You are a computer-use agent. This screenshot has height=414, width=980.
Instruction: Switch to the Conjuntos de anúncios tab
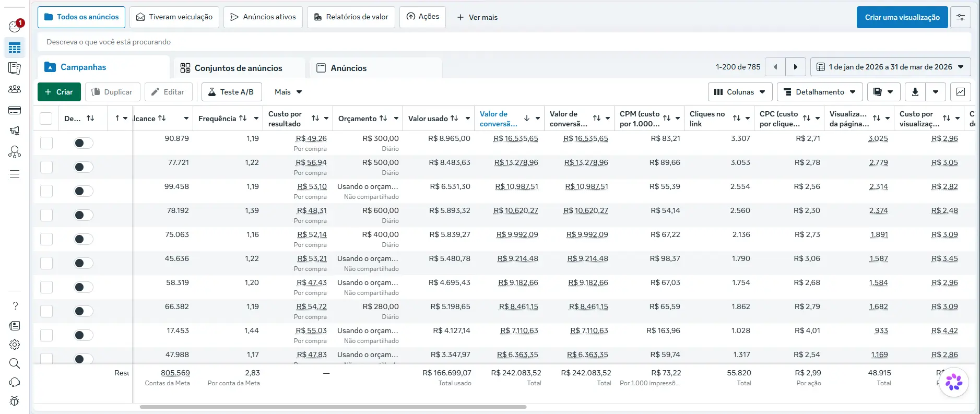(x=239, y=68)
